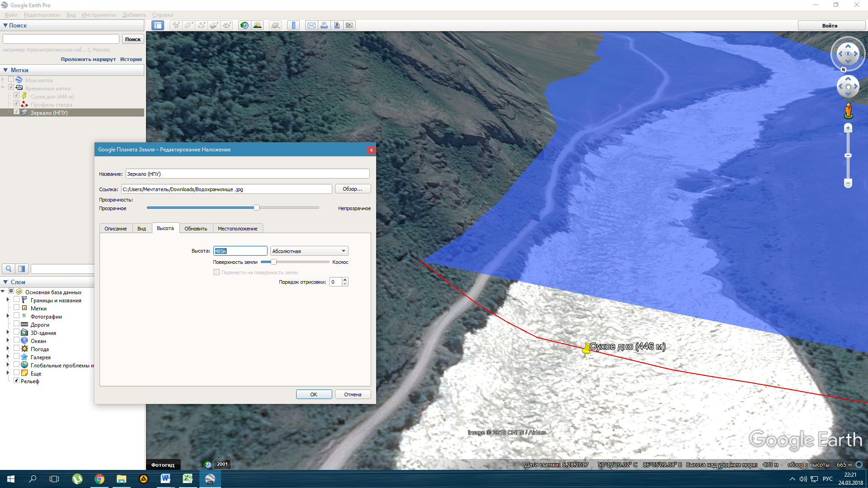Enable Дороги layer checkbox
The width and height of the screenshot is (868, 488).
click(17, 324)
